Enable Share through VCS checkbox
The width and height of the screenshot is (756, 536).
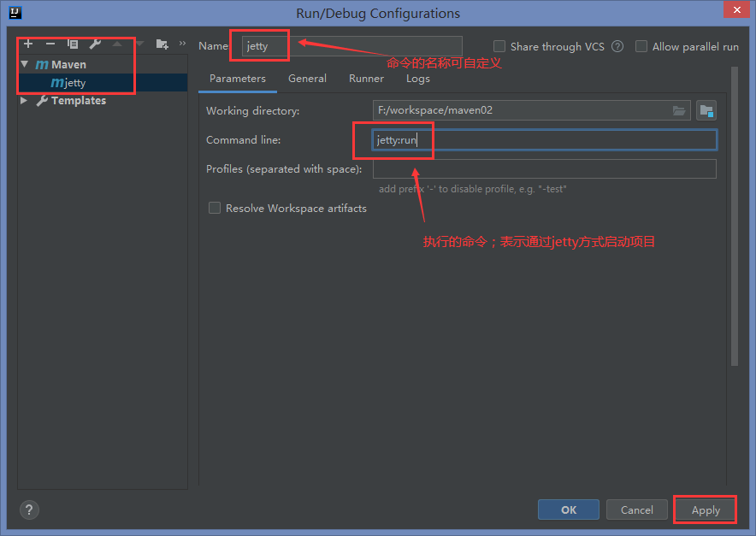point(499,47)
